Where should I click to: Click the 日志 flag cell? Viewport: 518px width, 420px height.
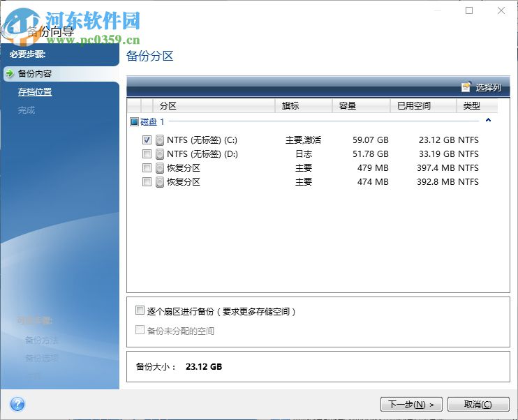[x=304, y=154]
